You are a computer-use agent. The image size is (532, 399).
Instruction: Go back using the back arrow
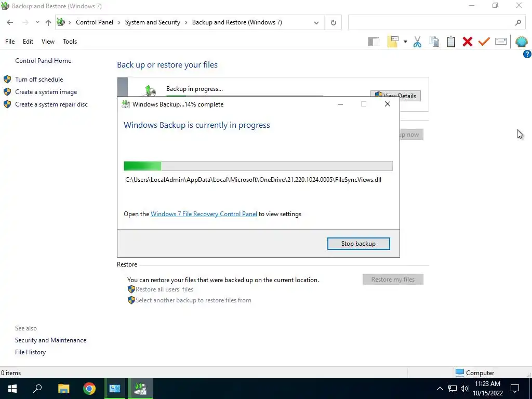click(x=10, y=22)
